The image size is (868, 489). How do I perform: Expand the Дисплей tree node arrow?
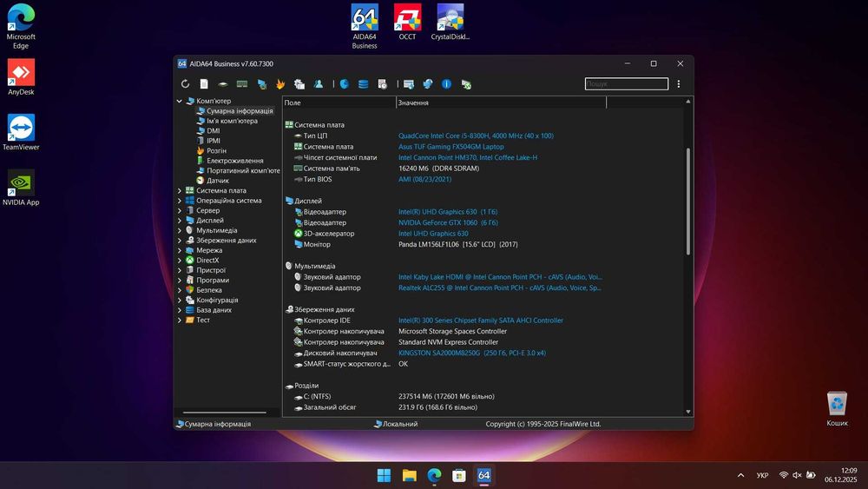click(180, 221)
